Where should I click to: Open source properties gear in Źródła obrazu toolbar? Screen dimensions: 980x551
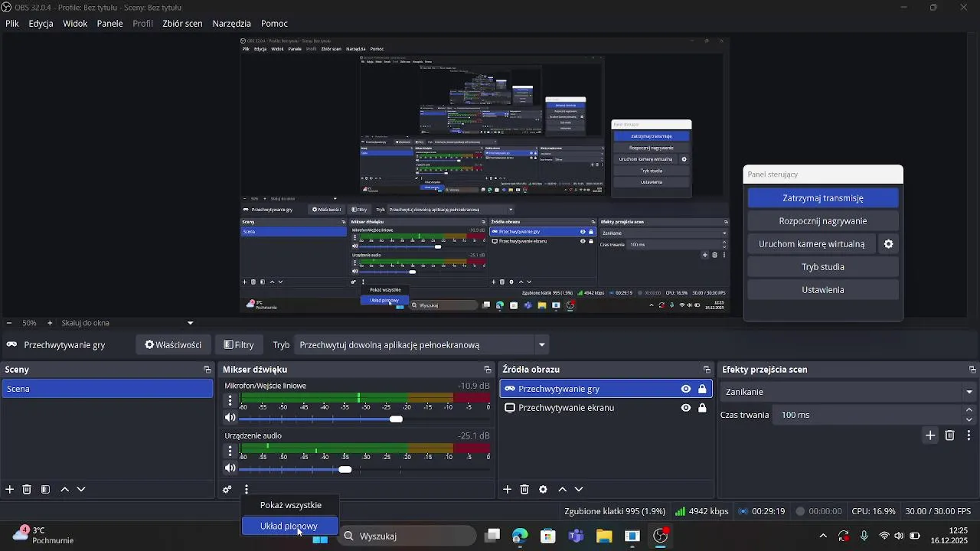coord(543,490)
